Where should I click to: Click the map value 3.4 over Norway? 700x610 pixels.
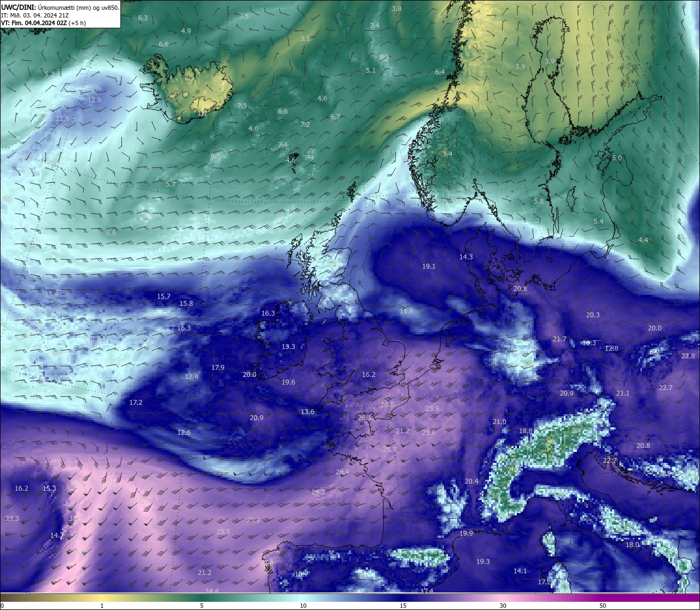click(x=447, y=154)
